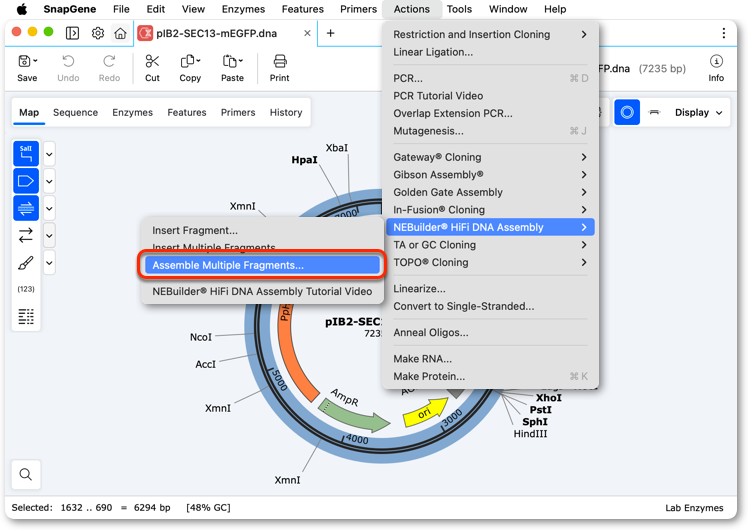Select Mutagenesis... menu entry
This screenshot has height=530, width=748.
pos(490,131)
